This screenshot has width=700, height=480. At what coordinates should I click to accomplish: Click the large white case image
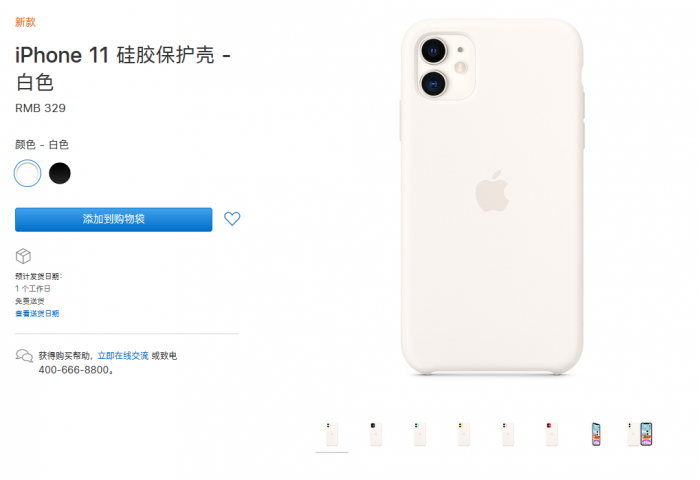[492, 196]
